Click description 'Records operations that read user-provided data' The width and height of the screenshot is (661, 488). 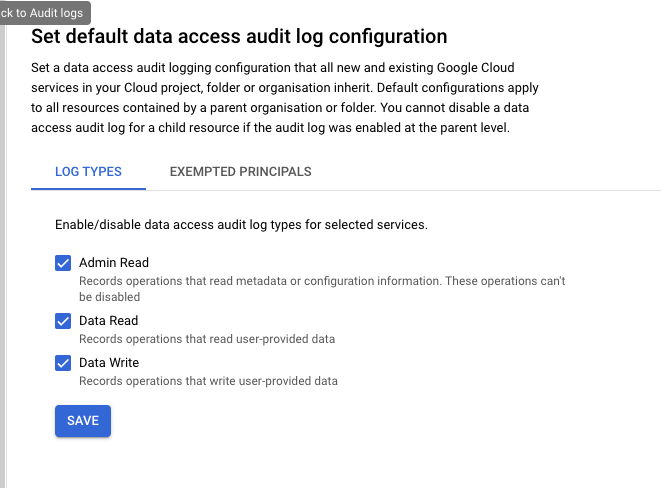tap(207, 339)
